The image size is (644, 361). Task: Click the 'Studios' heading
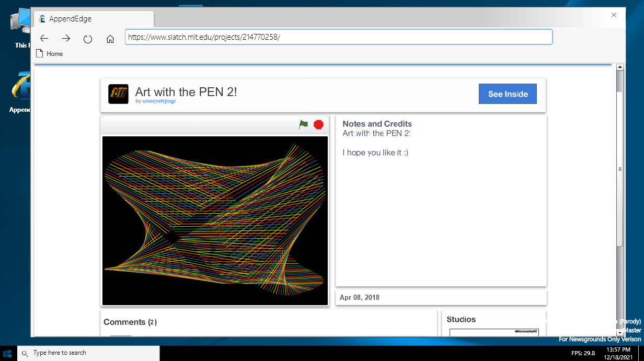[461, 319]
